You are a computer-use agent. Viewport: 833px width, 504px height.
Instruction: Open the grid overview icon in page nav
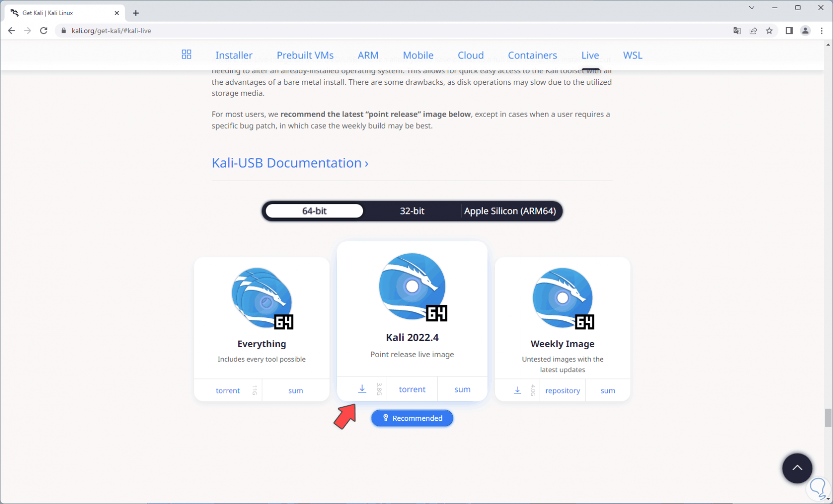coord(186,54)
